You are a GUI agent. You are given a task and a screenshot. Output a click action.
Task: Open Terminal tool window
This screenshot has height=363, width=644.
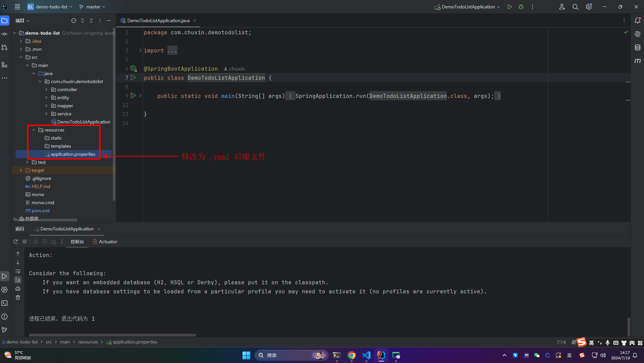click(x=4, y=303)
